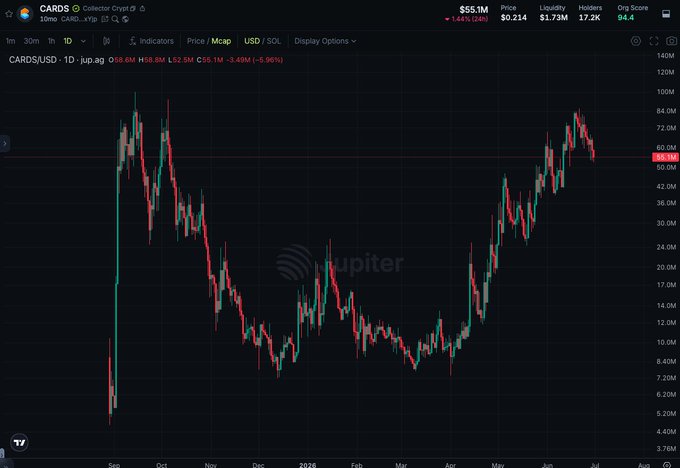
Task: Expand the left side panel arrow
Action: [x=5, y=143]
